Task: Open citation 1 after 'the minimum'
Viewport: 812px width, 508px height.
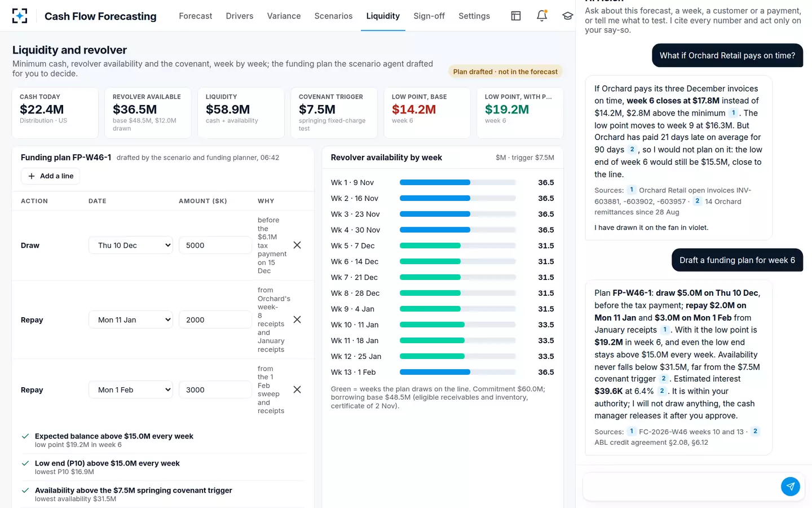Action: pos(733,113)
